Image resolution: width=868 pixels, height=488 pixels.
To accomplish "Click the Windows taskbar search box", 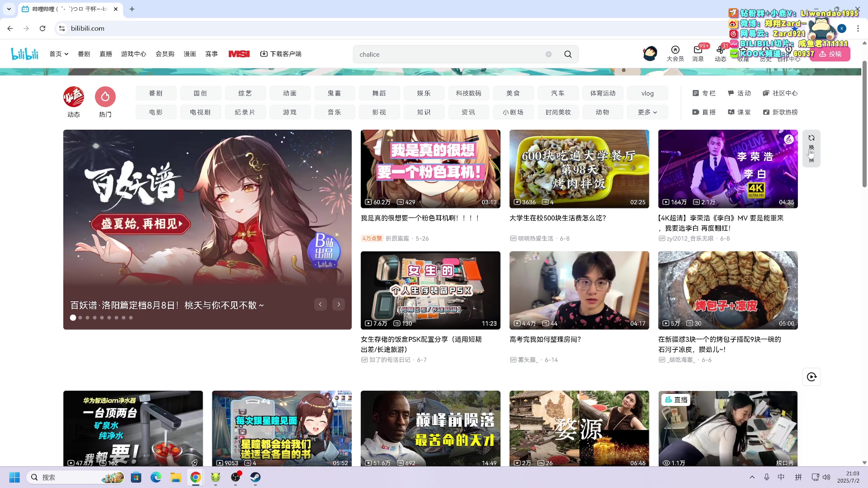I will 75,477.
